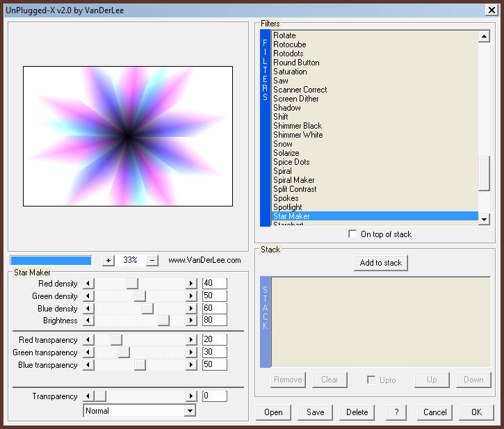Image resolution: width=504 pixels, height=429 pixels.
Task: Click the Clear stack button
Action: [330, 380]
